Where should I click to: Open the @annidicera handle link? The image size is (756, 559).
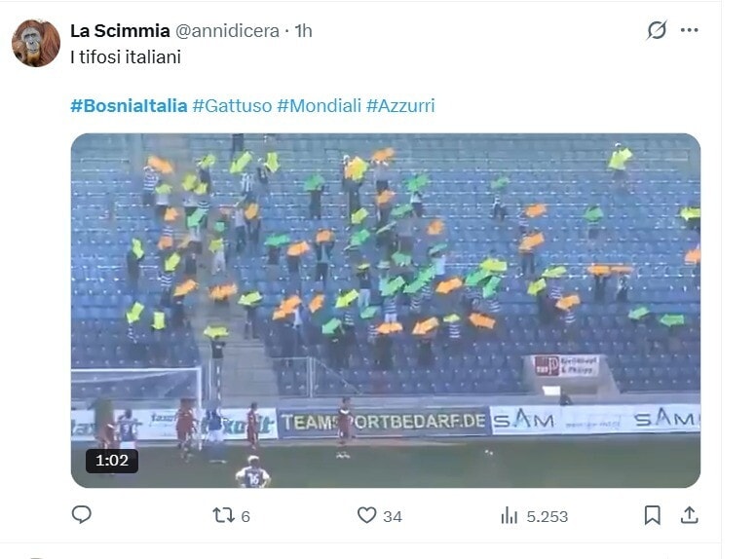[x=227, y=31]
